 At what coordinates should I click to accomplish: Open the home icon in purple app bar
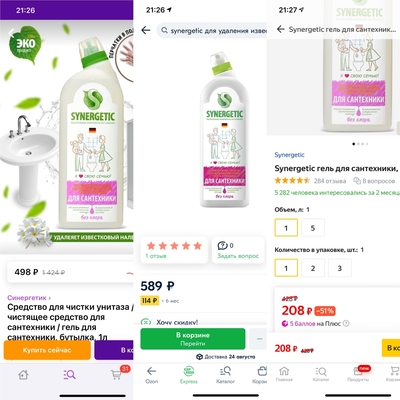23,375
